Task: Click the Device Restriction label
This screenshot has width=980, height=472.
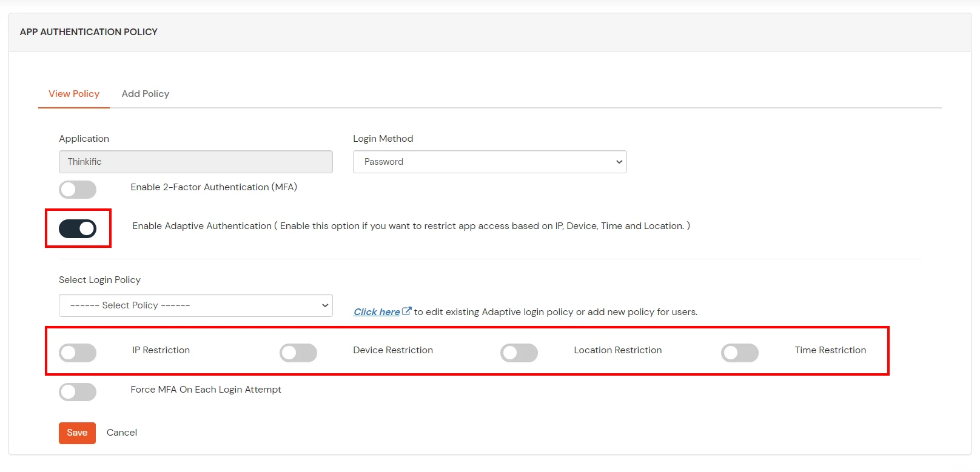Action: [393, 350]
